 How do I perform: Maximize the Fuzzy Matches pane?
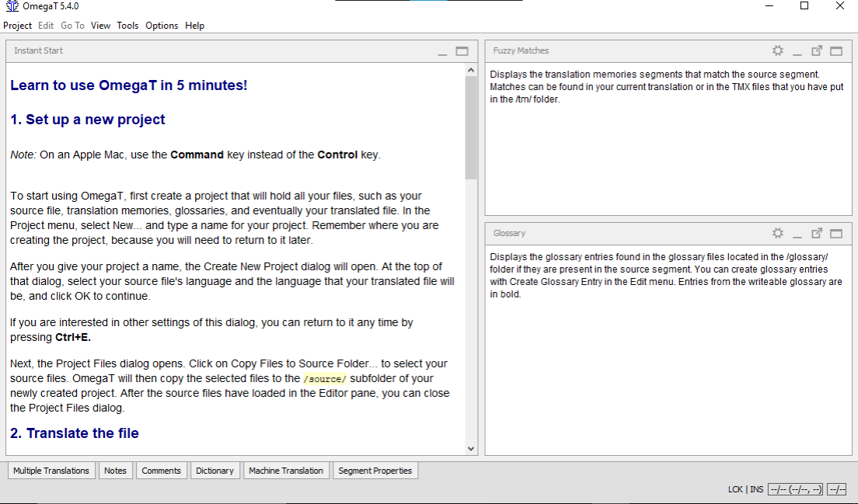pos(836,51)
